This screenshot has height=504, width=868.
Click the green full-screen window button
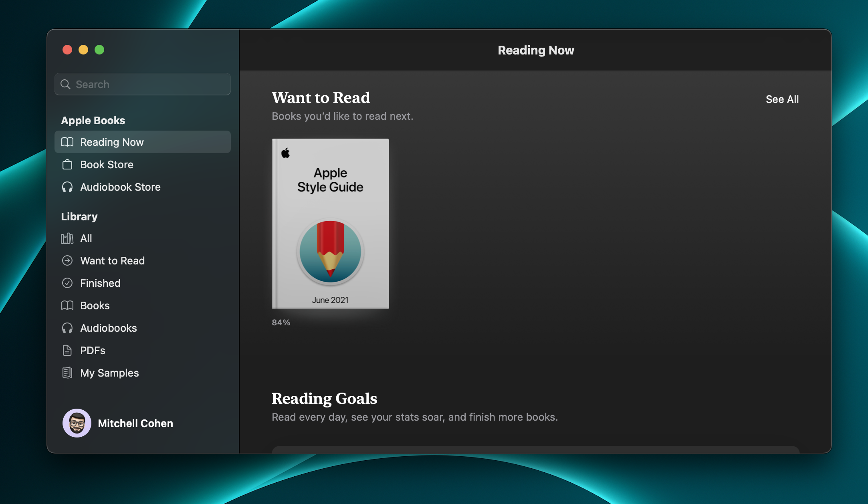pyautogui.click(x=99, y=50)
